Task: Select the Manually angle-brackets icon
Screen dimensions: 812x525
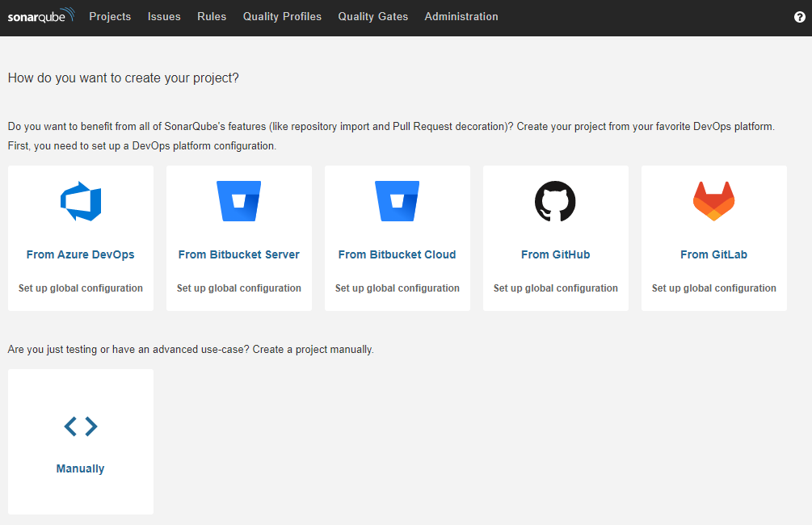Action: pyautogui.click(x=80, y=426)
